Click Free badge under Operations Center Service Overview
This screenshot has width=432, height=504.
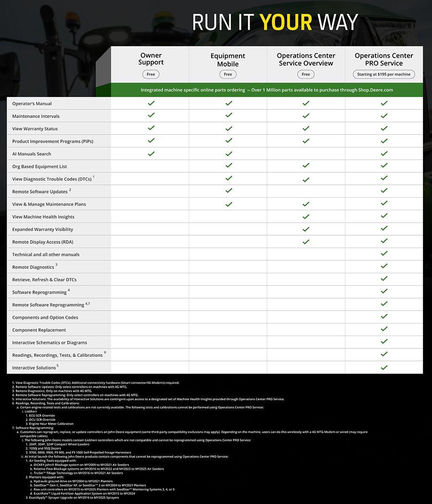click(306, 74)
